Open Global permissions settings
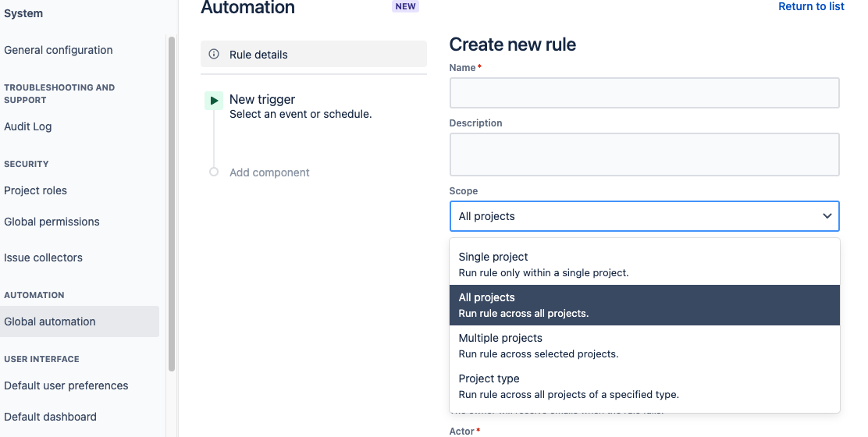Viewport: 868px width, 437px height. coord(52,222)
